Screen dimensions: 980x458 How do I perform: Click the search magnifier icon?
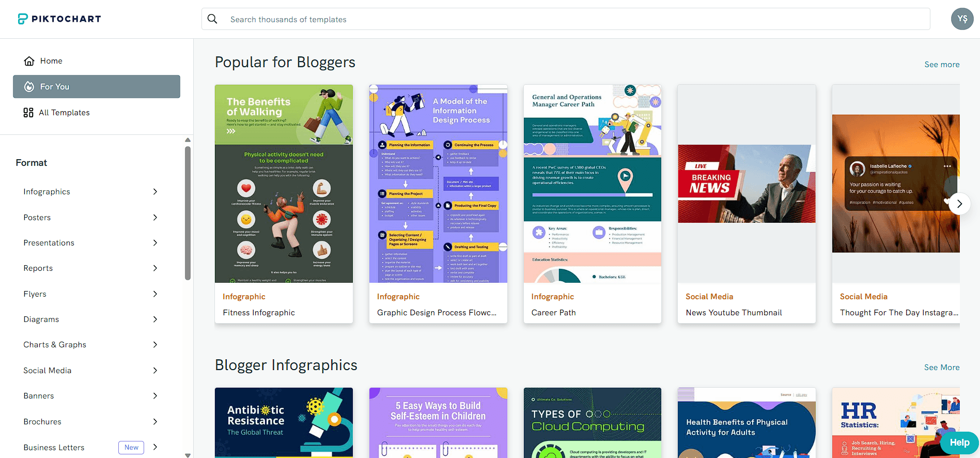pyautogui.click(x=212, y=19)
